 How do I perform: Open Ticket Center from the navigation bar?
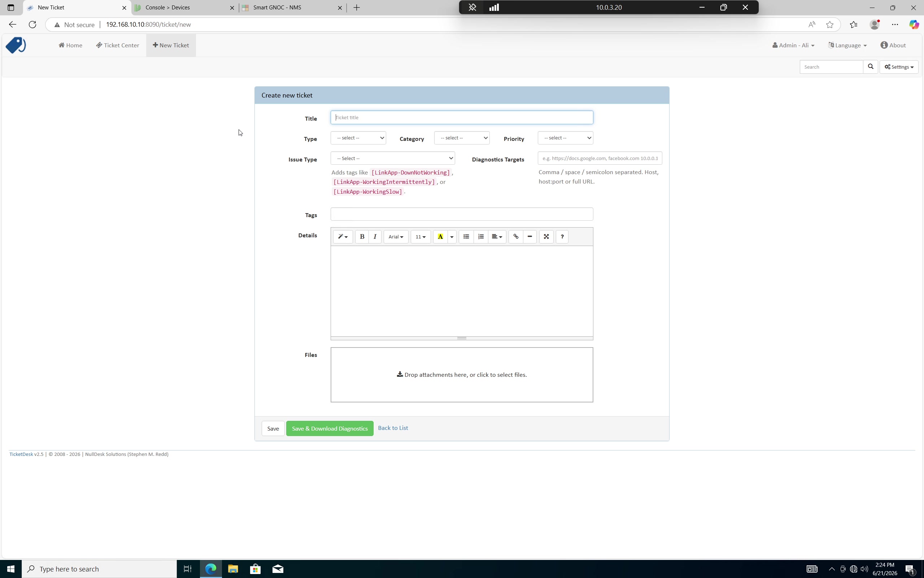(118, 45)
